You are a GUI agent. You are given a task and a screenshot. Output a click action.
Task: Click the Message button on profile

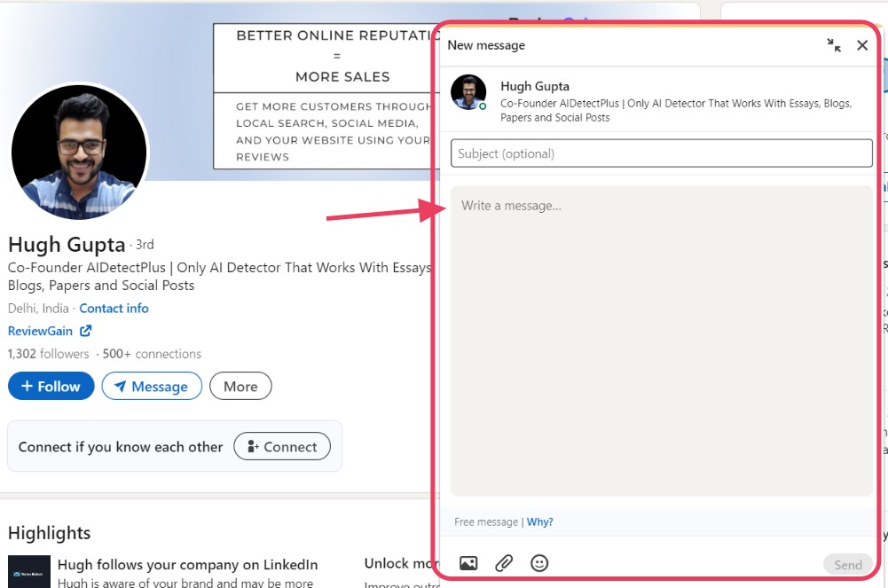pyautogui.click(x=152, y=386)
